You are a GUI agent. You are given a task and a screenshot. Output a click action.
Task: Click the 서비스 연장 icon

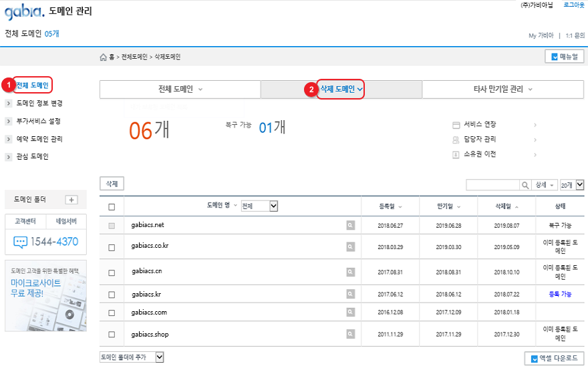pyautogui.click(x=456, y=125)
